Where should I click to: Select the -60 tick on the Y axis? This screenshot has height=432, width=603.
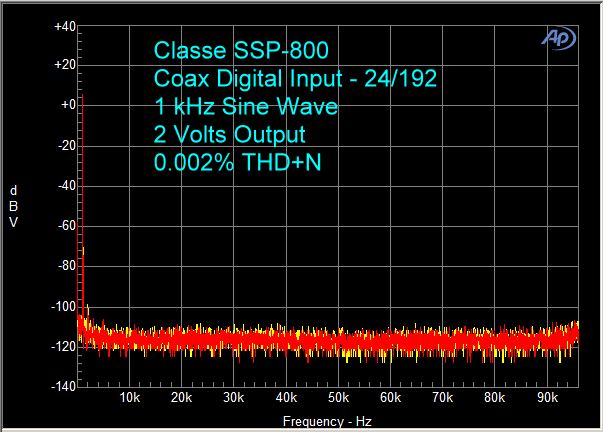[66, 226]
